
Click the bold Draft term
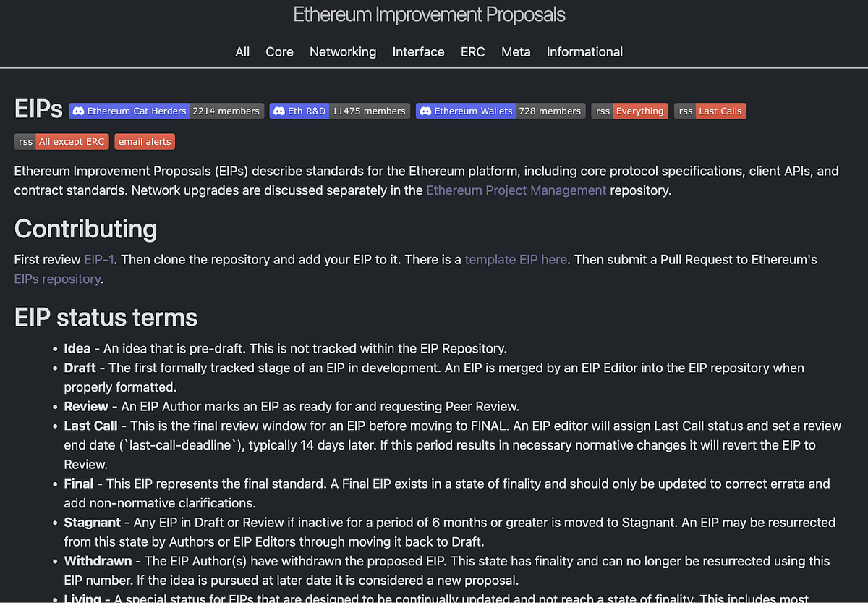[80, 368]
